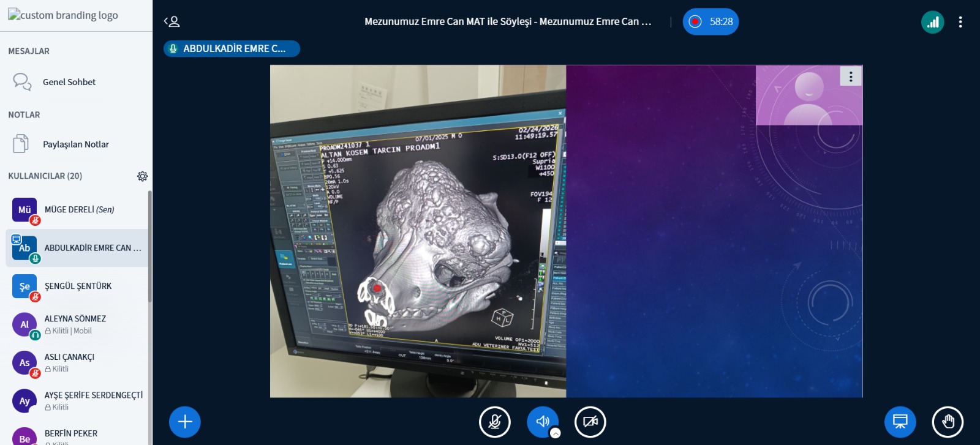Turn on webcam sharing
Image resolution: width=980 pixels, height=445 pixels.
590,422
